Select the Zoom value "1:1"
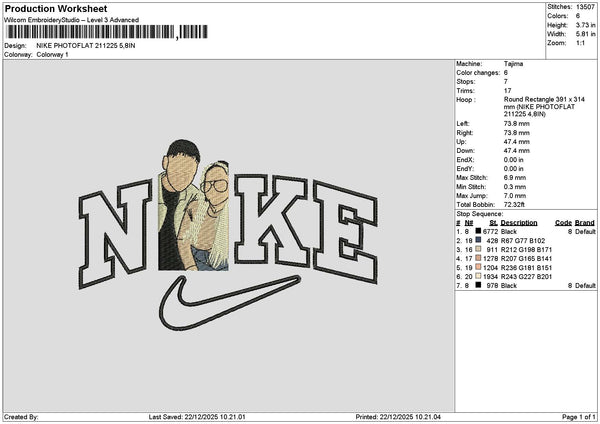Viewport: 600px width, 424px height. 580,43
